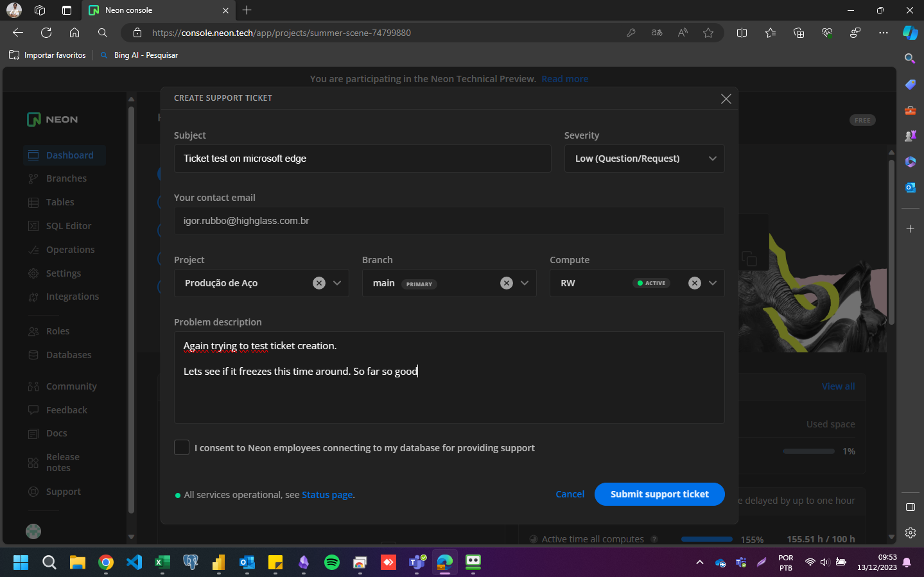924x577 pixels.
Task: Open the Favorites list
Action: pyautogui.click(x=771, y=33)
